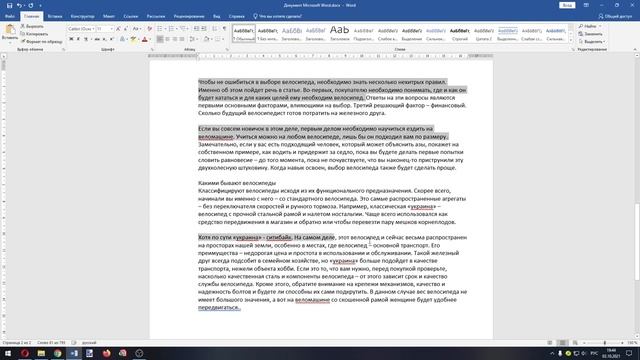
Task: Open the spelling check icon in status bar
Action: click(74, 343)
